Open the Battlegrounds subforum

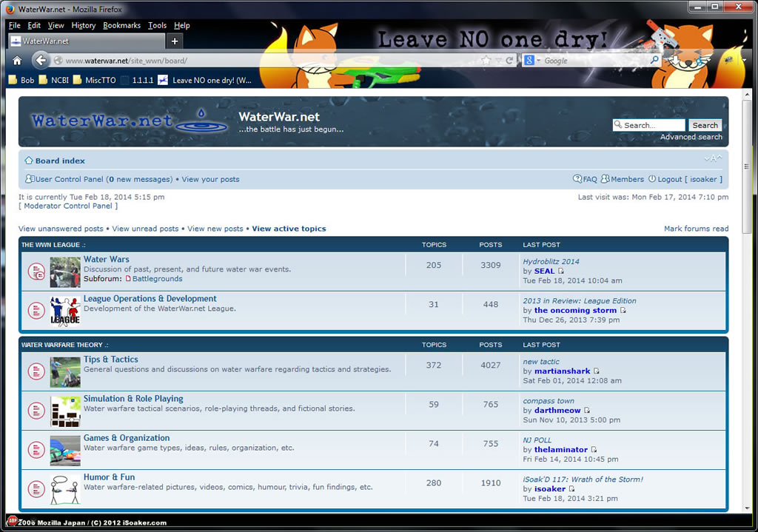click(x=157, y=279)
